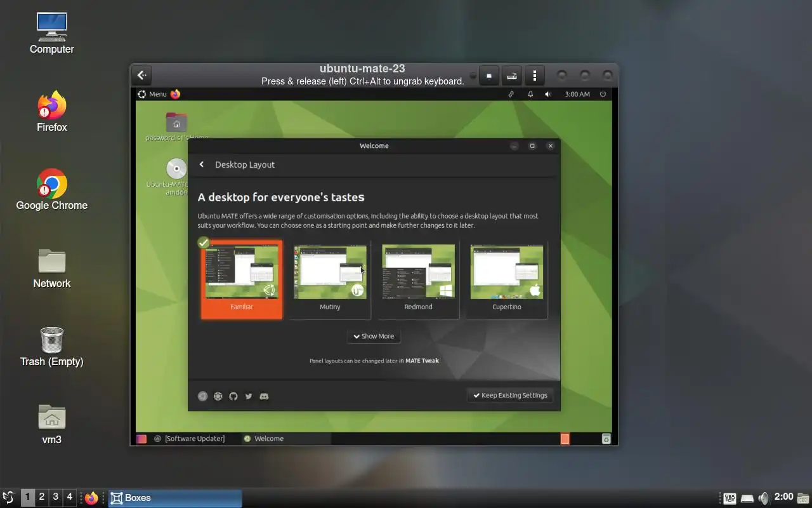812x508 pixels.
Task: Open the Ubuntu MATE website icon
Action: (202, 396)
